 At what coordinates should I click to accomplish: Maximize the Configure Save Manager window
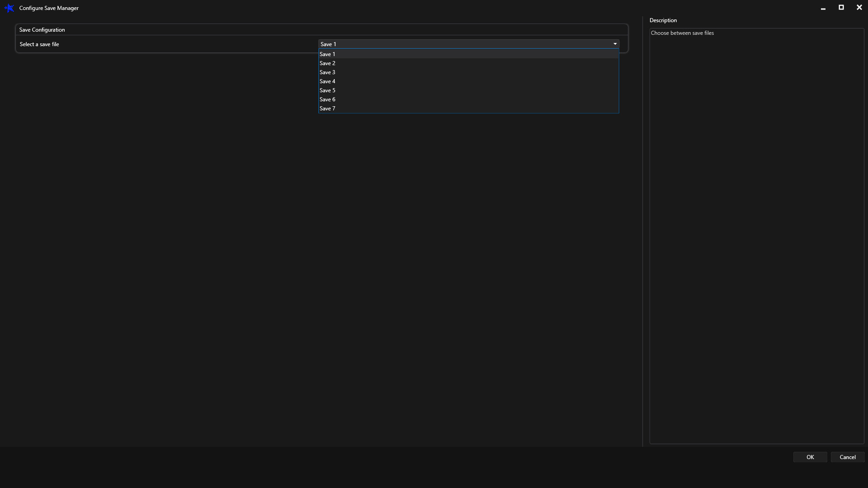841,7
